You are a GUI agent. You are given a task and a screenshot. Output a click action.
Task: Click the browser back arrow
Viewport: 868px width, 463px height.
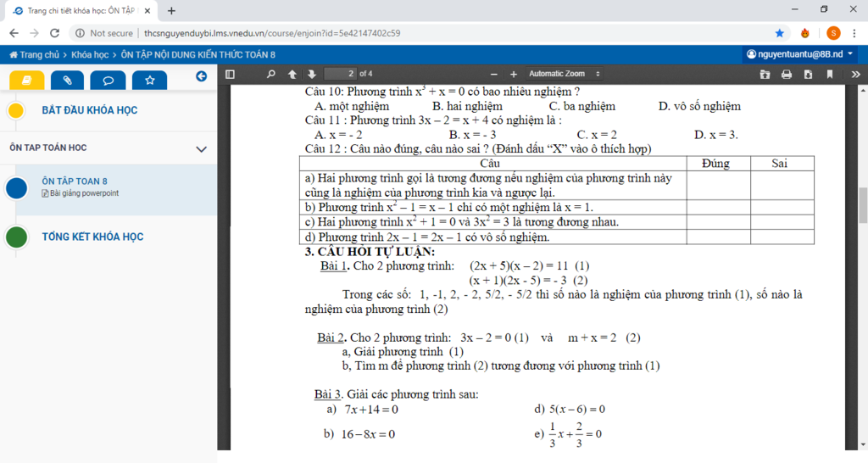point(14,33)
